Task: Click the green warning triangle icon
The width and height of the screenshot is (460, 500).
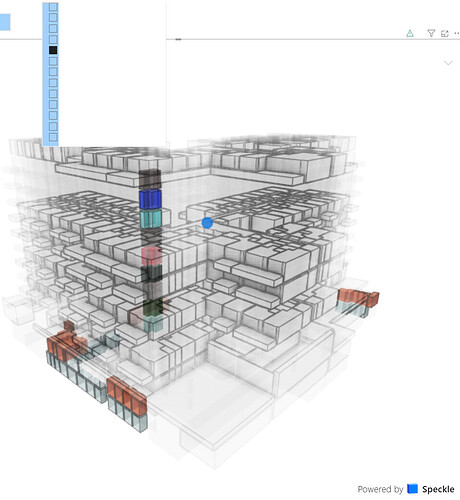Action: (x=410, y=33)
